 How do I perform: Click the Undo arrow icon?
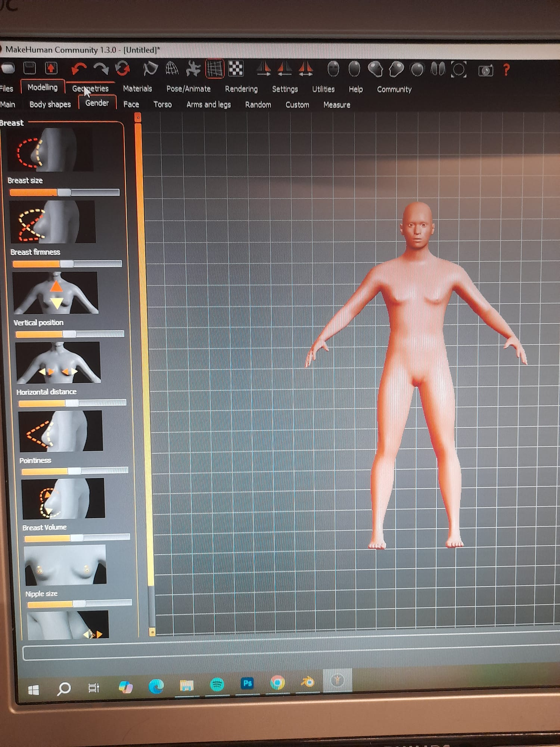[x=79, y=69]
